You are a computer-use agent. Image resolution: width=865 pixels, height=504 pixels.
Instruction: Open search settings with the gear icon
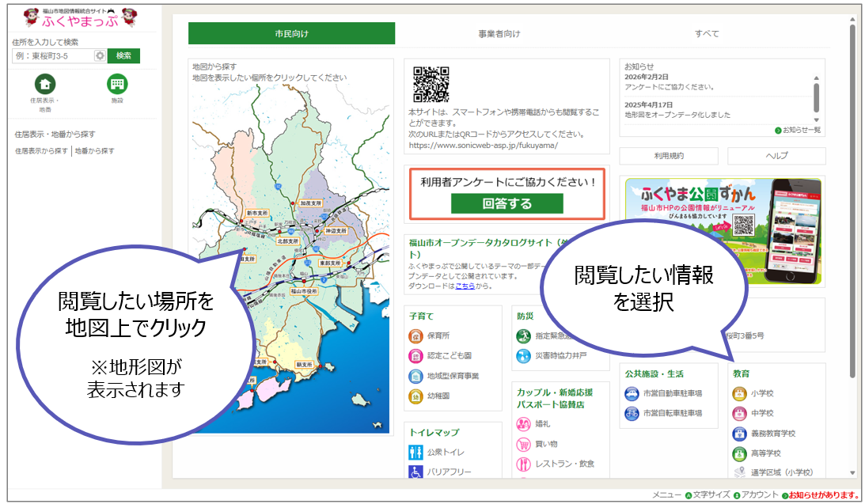pyautogui.click(x=100, y=56)
